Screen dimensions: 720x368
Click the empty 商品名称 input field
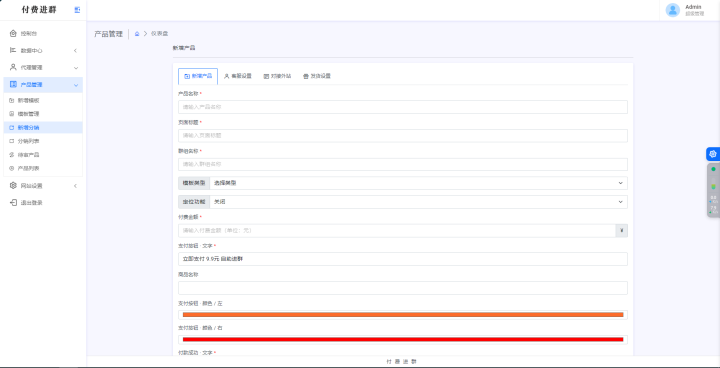coord(403,288)
